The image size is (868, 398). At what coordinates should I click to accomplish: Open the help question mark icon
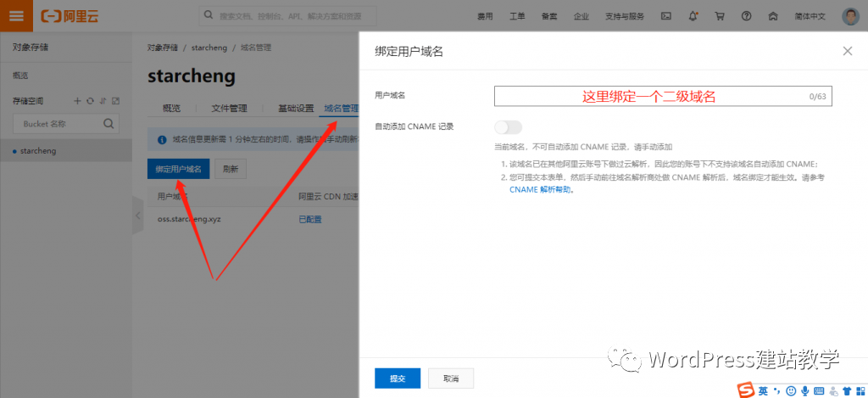pos(747,16)
